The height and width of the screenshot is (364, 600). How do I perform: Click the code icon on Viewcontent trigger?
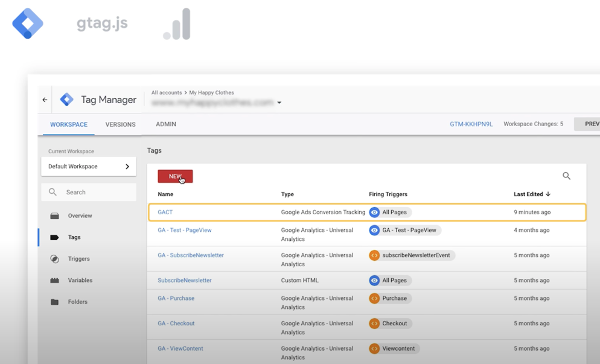click(x=374, y=348)
